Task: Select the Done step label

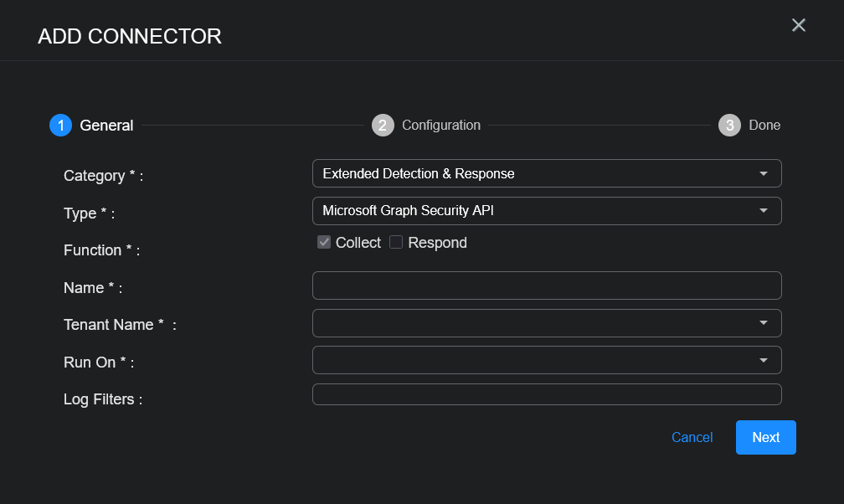Action: 764,126
